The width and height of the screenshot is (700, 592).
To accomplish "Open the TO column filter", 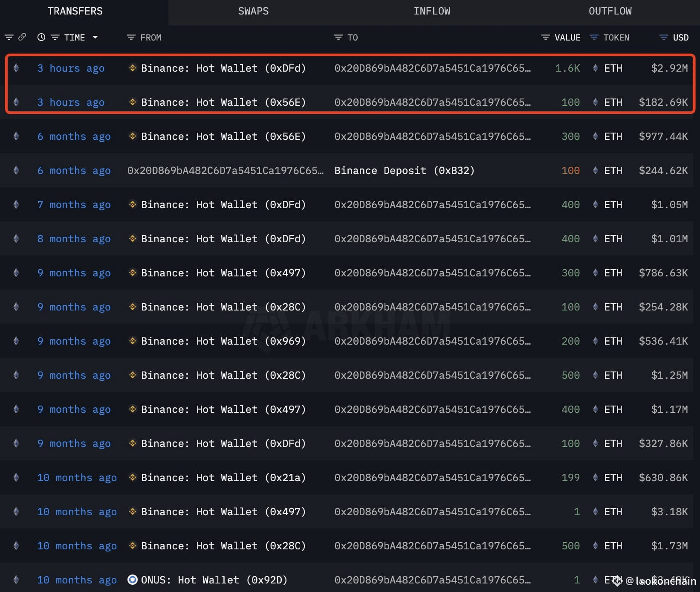I will (x=338, y=37).
